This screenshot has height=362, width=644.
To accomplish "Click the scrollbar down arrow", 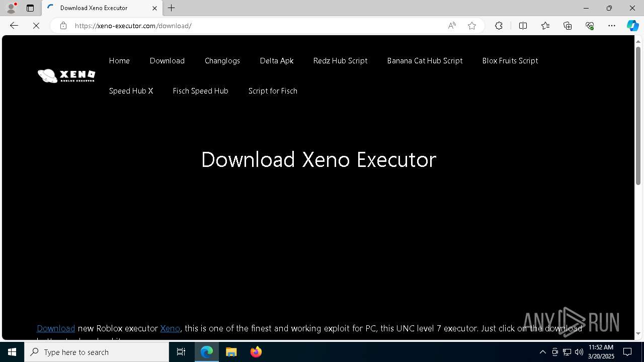I will coord(638,333).
